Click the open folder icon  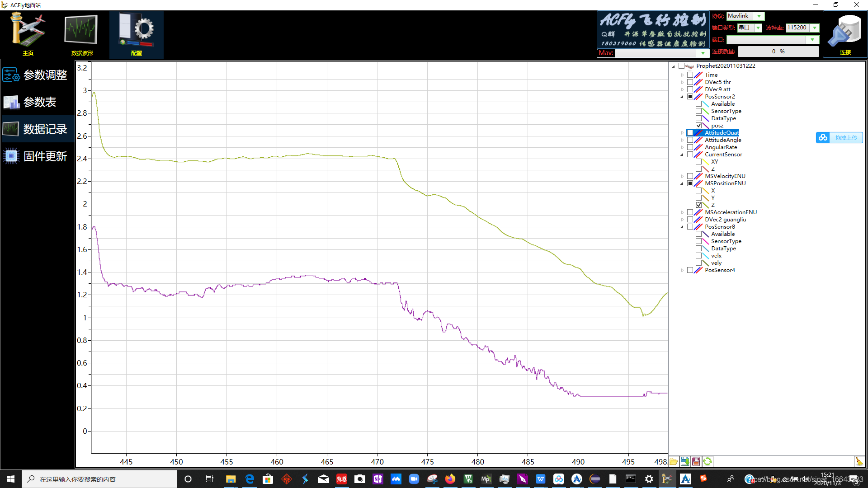click(x=674, y=461)
